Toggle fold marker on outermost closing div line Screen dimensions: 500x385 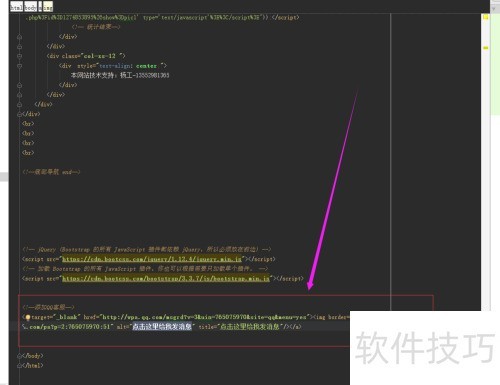coord(19,114)
